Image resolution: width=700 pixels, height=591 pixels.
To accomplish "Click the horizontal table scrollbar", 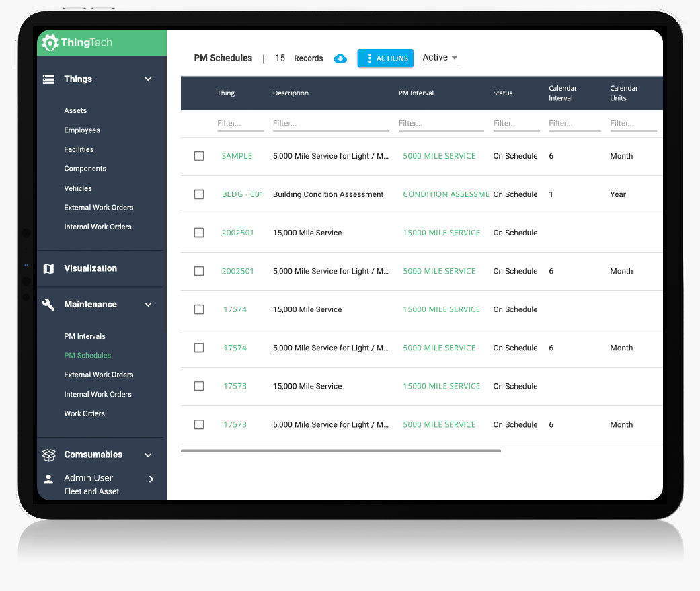I will [341, 451].
